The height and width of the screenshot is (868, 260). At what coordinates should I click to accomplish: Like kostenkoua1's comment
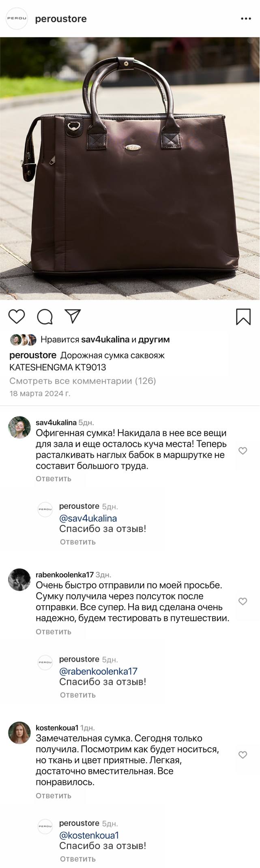(x=243, y=754)
